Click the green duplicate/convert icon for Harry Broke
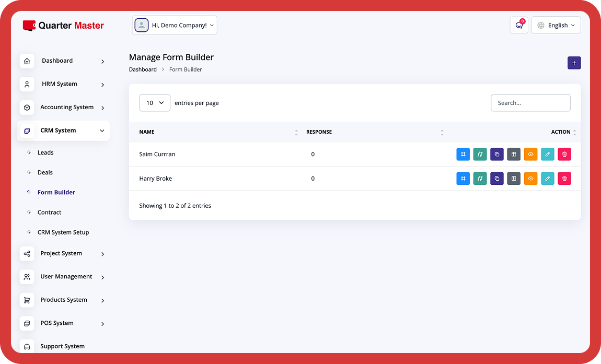Screen dimensions: 601x364 coord(480,178)
